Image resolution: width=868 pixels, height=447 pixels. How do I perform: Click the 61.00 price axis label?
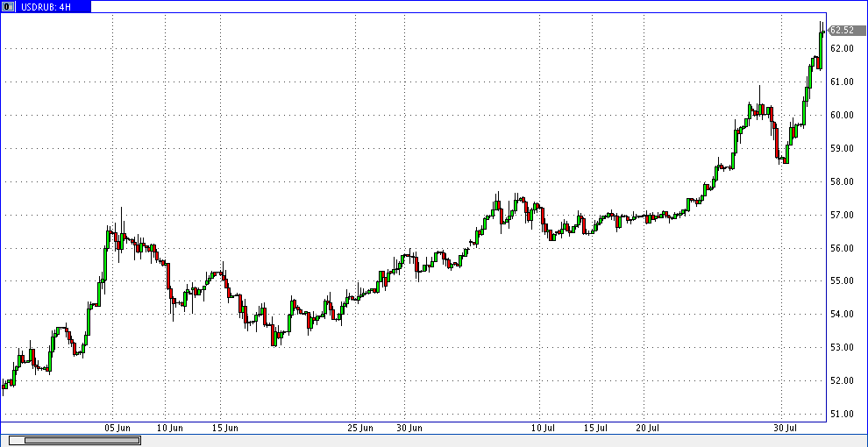(842, 82)
